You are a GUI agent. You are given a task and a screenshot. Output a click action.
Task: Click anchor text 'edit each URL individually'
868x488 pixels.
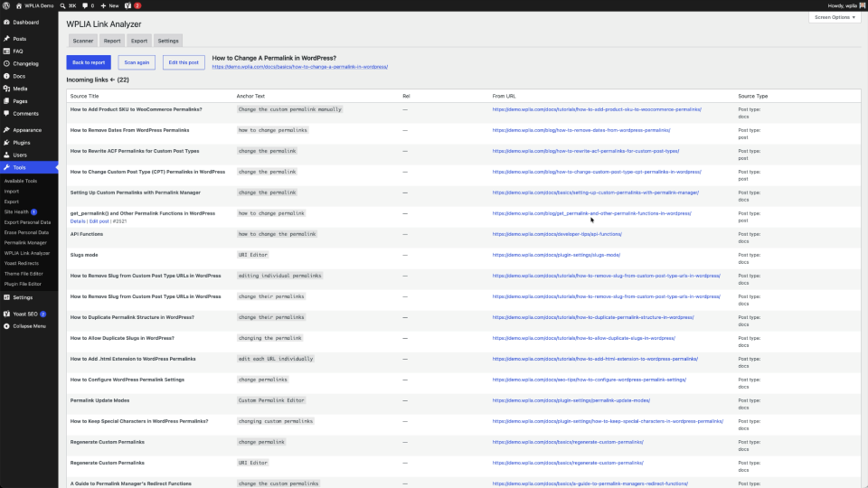pyautogui.click(x=276, y=359)
